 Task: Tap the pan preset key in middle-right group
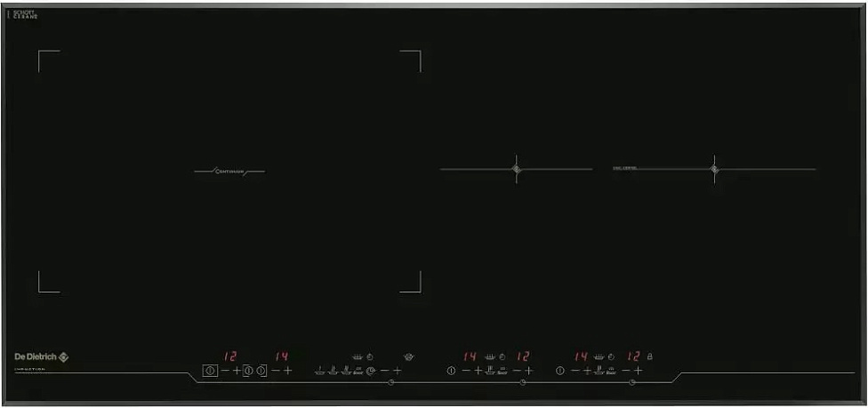[490, 371]
